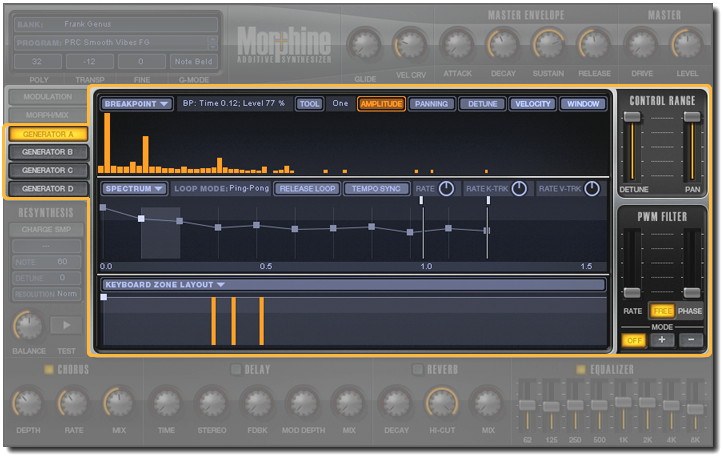Select the Amplitude editing mode
The height and width of the screenshot is (456, 723).
(381, 104)
